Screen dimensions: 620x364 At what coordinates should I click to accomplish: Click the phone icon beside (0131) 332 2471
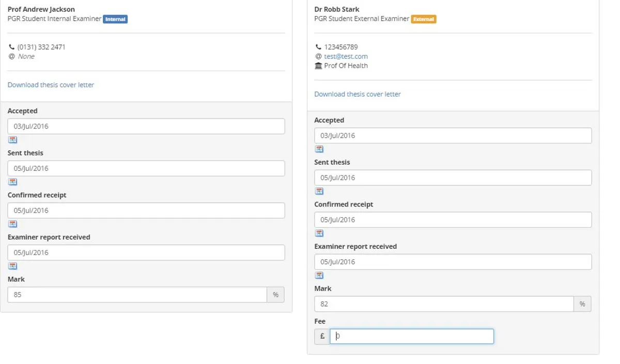point(11,46)
